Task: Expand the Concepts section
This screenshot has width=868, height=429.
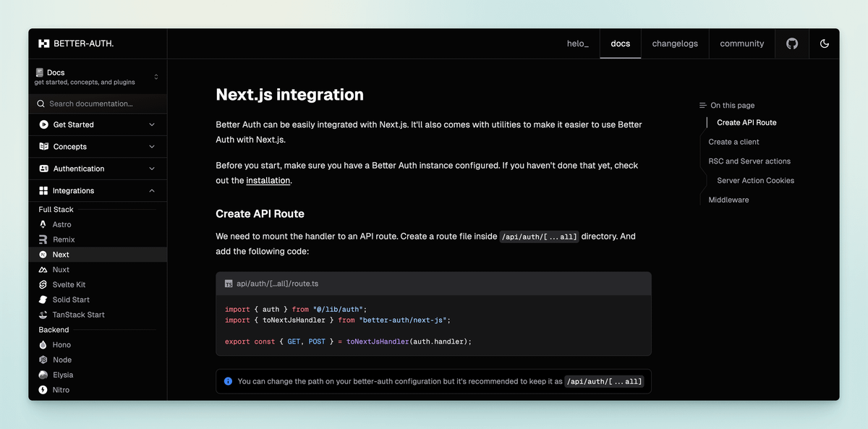Action: click(97, 147)
